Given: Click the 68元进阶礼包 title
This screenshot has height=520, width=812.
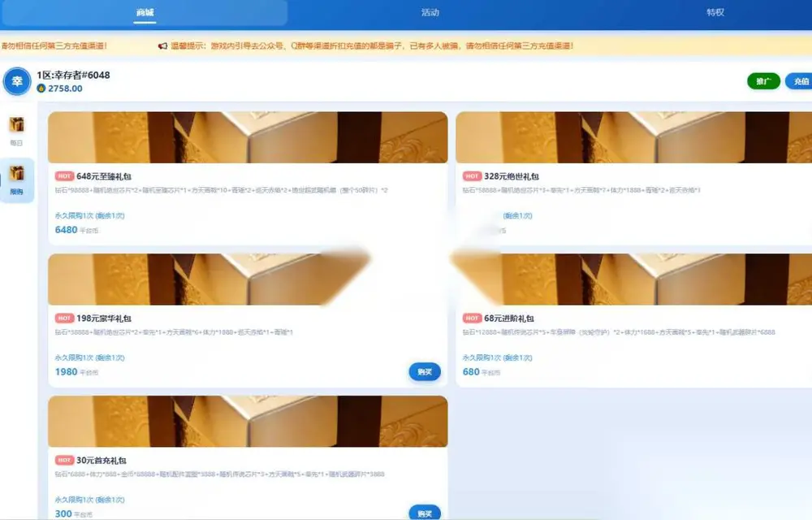Looking at the screenshot, I should [x=509, y=318].
